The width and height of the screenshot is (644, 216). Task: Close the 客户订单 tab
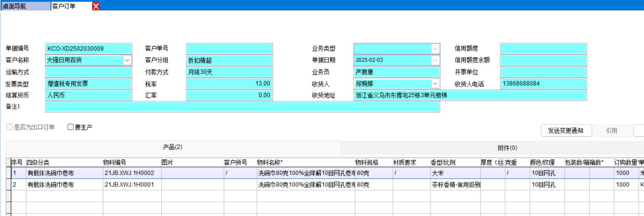[96, 6]
